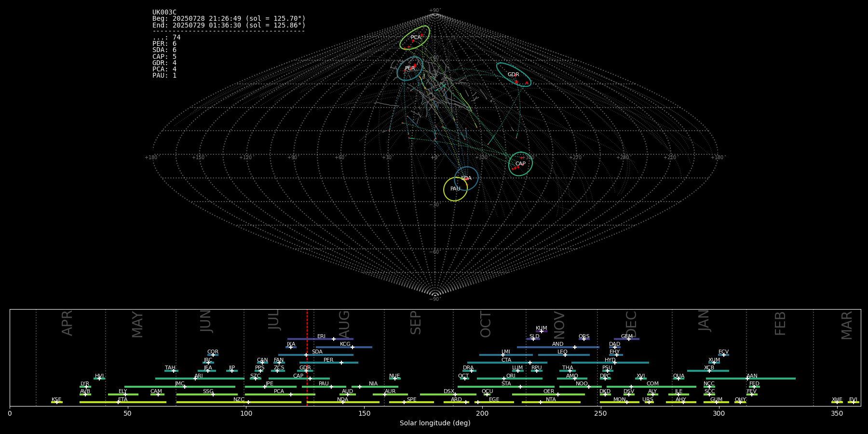868x434 pixels.
Task: Select the AND shower bar in the timeline
Action: click(x=558, y=347)
